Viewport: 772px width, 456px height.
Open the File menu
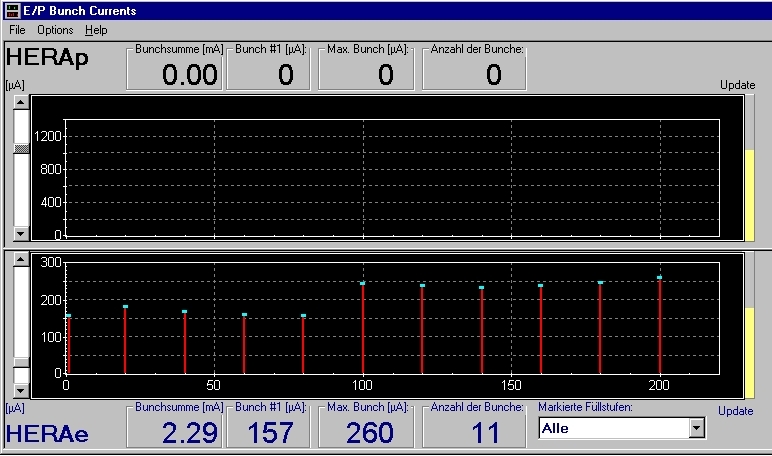17,30
